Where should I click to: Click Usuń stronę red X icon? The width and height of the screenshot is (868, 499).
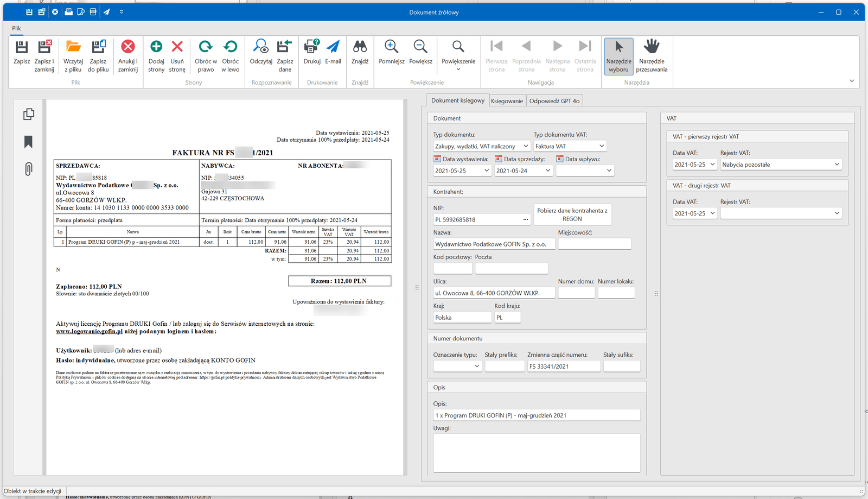pos(177,47)
